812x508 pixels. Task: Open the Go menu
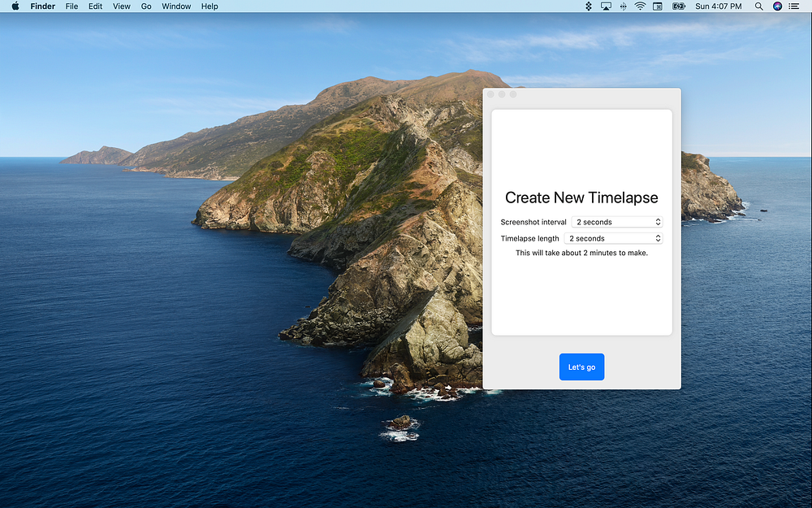pyautogui.click(x=146, y=7)
